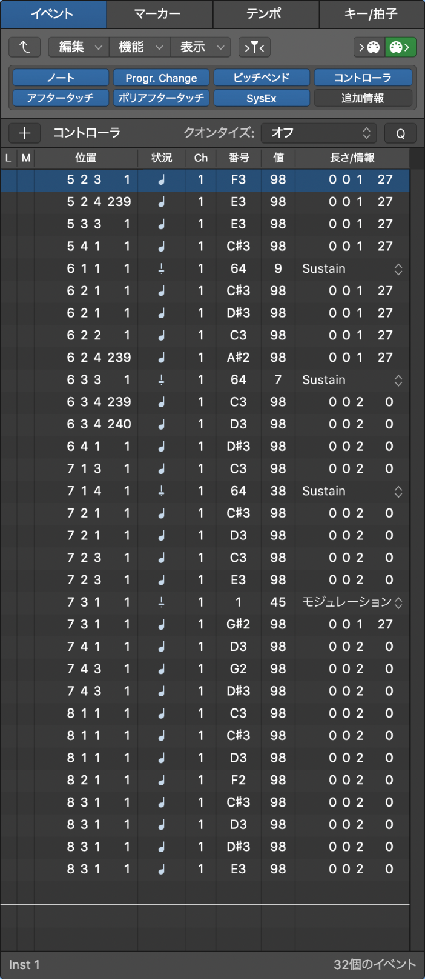Open the 機能 menu
Image resolution: width=425 pixels, height=980 pixels.
point(139,47)
